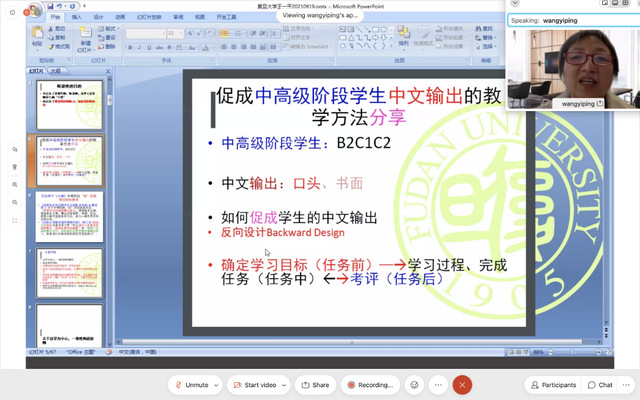Toggle Strikethrough formatting
This screenshot has width=640, height=400.
point(159,48)
